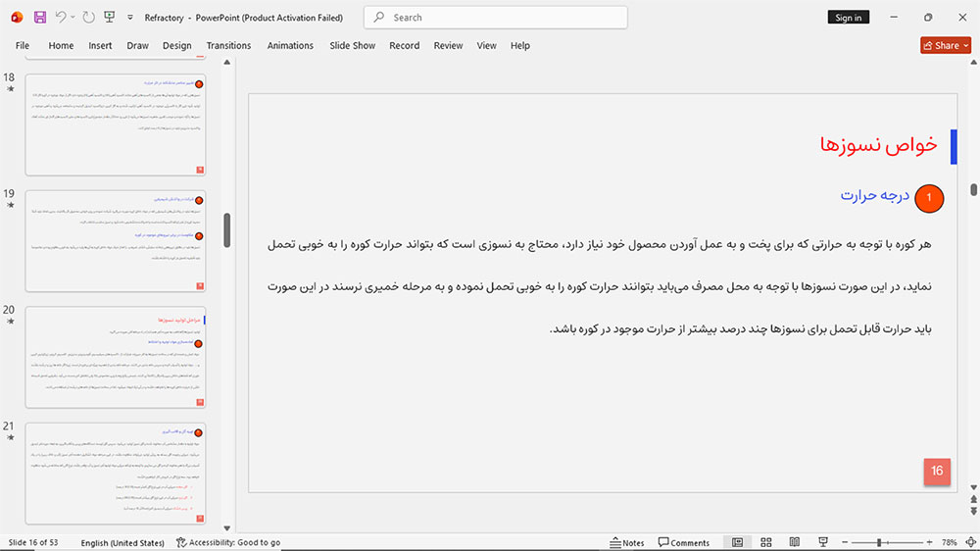980x551 pixels.
Task: Click the Sign in button
Action: (x=848, y=18)
